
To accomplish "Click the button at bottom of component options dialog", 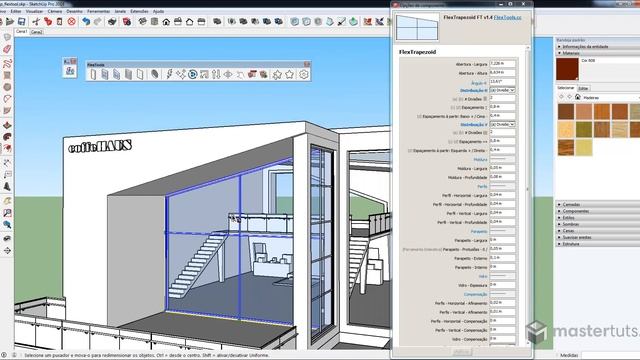I will (x=462, y=352).
